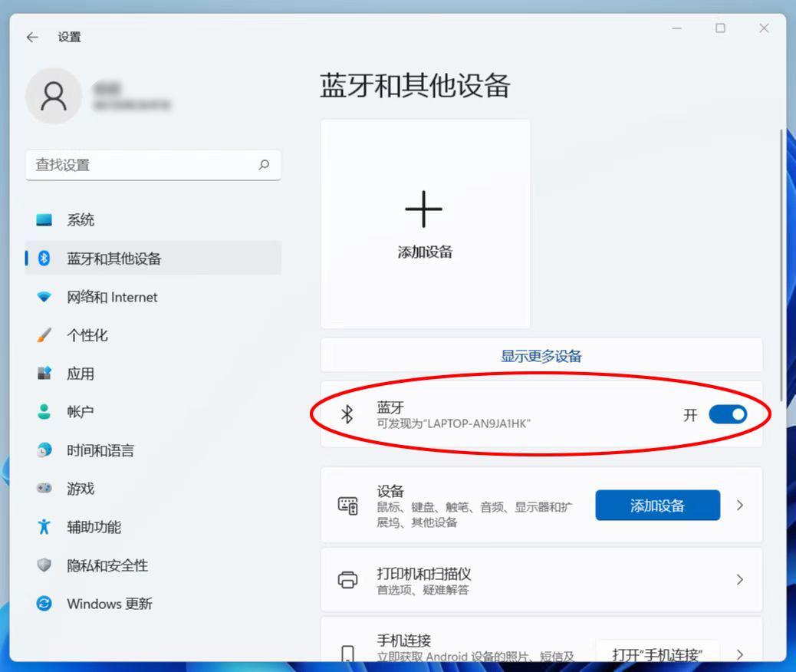Open Windows 更新 settings

153,604
